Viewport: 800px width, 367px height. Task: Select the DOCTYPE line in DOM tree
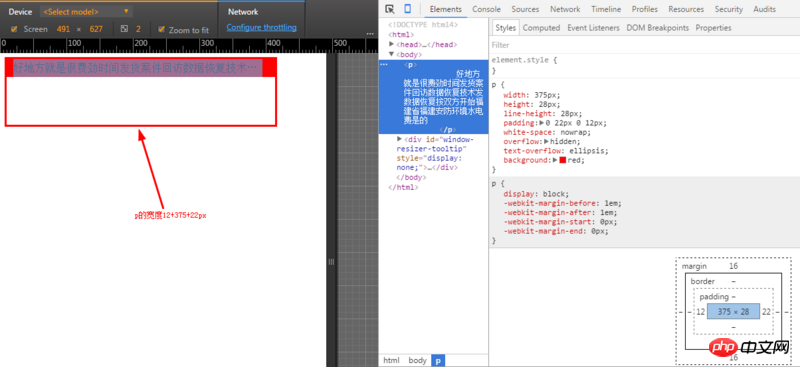(423, 25)
